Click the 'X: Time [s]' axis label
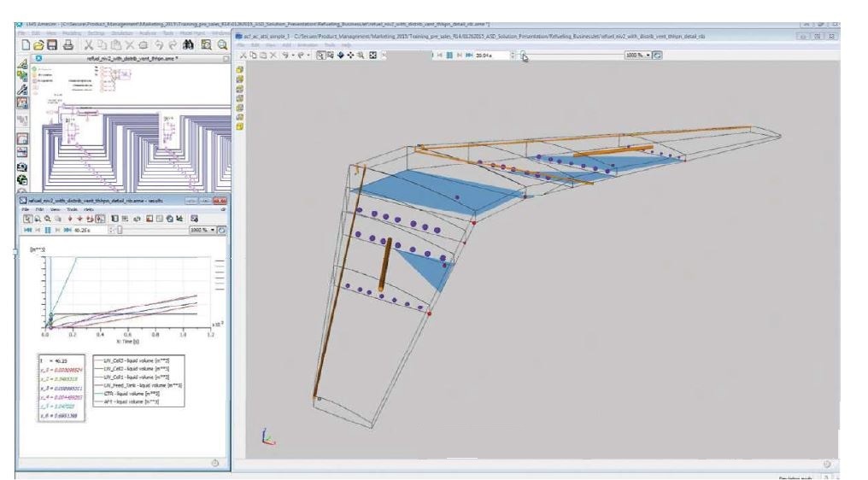 click(128, 342)
